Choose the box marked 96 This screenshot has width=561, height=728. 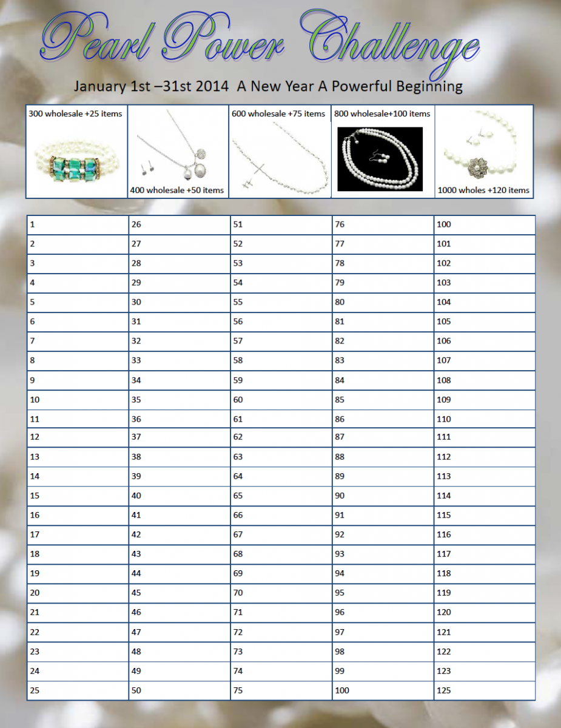(x=383, y=613)
